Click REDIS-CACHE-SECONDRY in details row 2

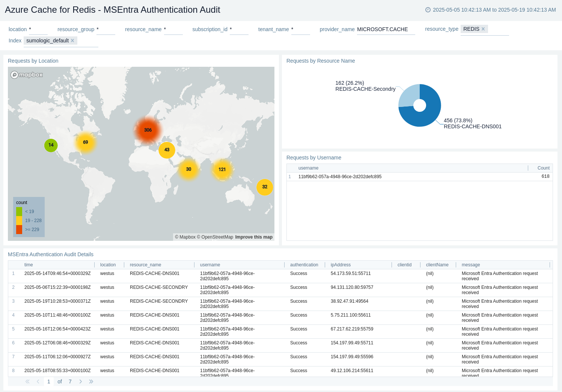pos(159,287)
